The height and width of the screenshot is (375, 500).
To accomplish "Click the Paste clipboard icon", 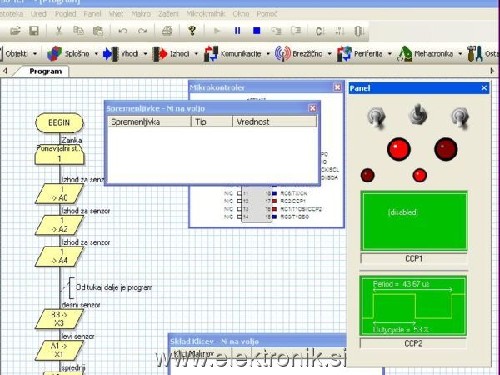I will click(98, 31).
